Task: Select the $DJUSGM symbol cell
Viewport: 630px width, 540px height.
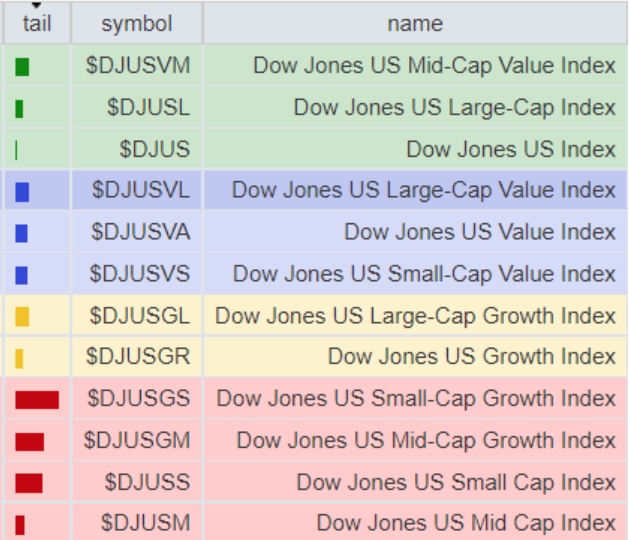Action: click(137, 440)
